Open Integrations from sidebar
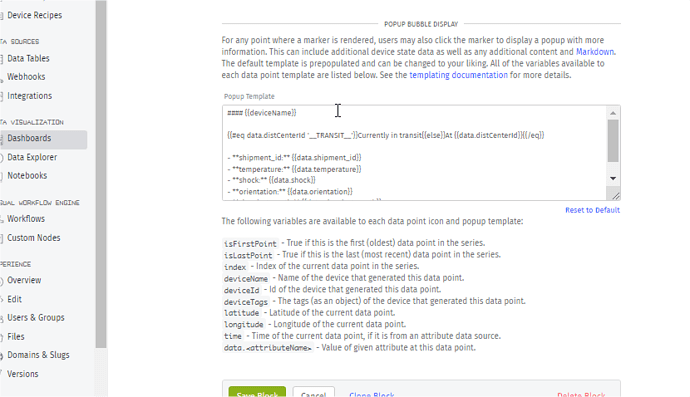The width and height of the screenshot is (690, 397). pos(29,96)
